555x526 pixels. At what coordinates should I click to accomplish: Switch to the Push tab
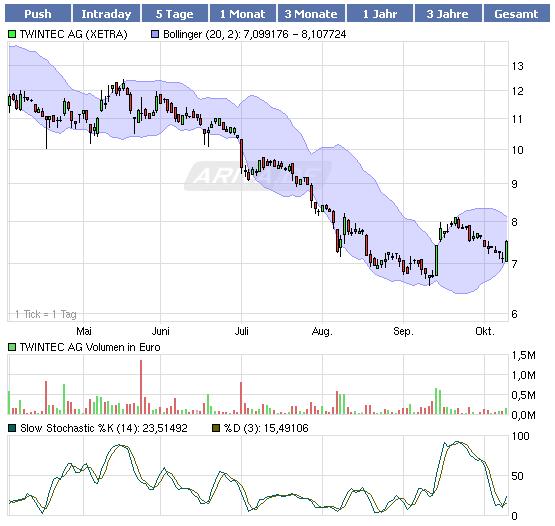point(38,13)
